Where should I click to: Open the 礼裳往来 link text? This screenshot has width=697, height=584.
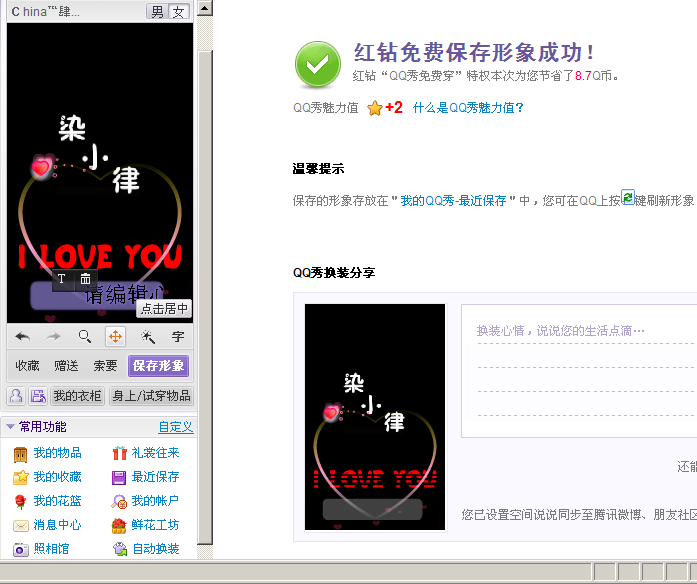156,453
